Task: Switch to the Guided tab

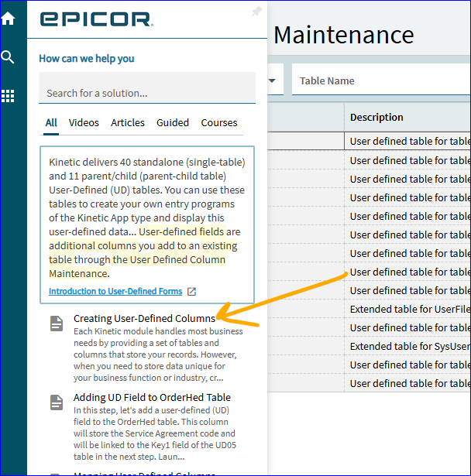Action: point(173,122)
